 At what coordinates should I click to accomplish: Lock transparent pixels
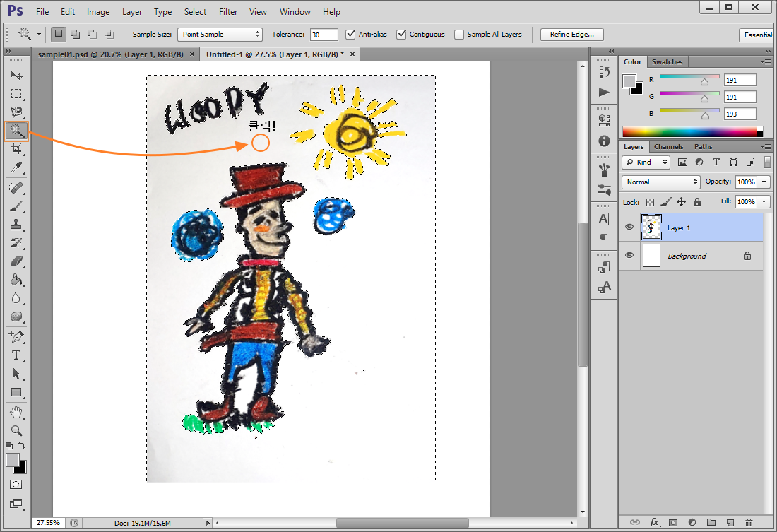(650, 202)
